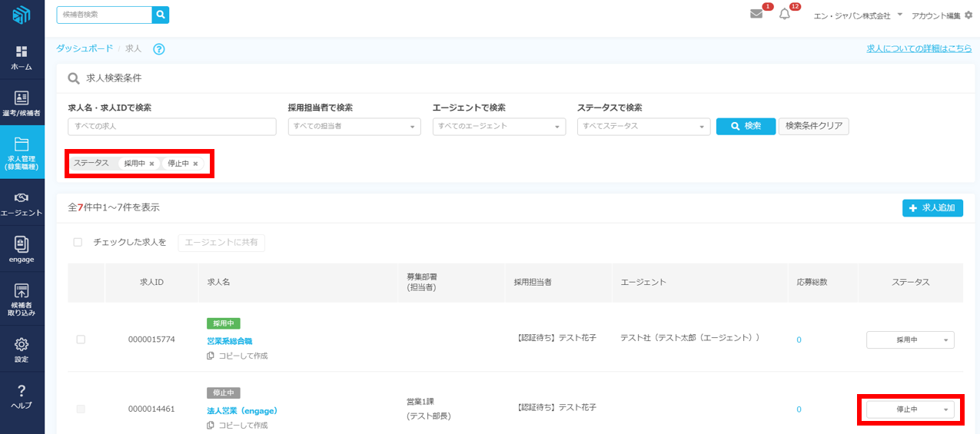Open エージェント in the sidebar
The width and height of the screenshot is (980, 434).
22,204
